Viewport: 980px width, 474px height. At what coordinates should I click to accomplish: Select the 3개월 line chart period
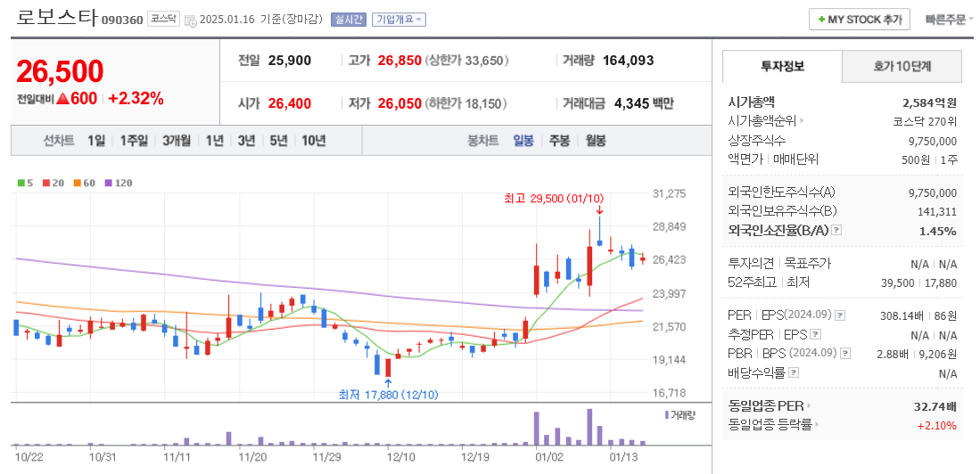tap(177, 141)
